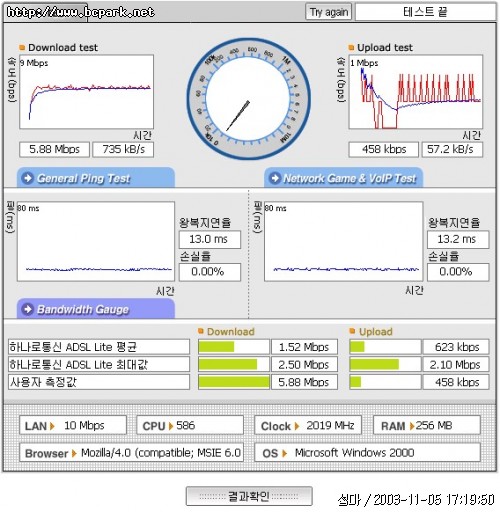The width and height of the screenshot is (500, 512).
Task: Click the OS Microsoft Windows 2000 box
Action: point(367,452)
